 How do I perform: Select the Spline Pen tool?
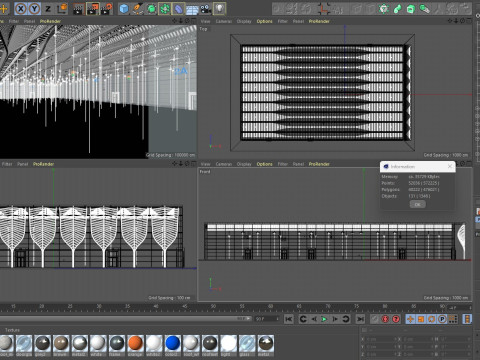pyautogui.click(x=137, y=9)
